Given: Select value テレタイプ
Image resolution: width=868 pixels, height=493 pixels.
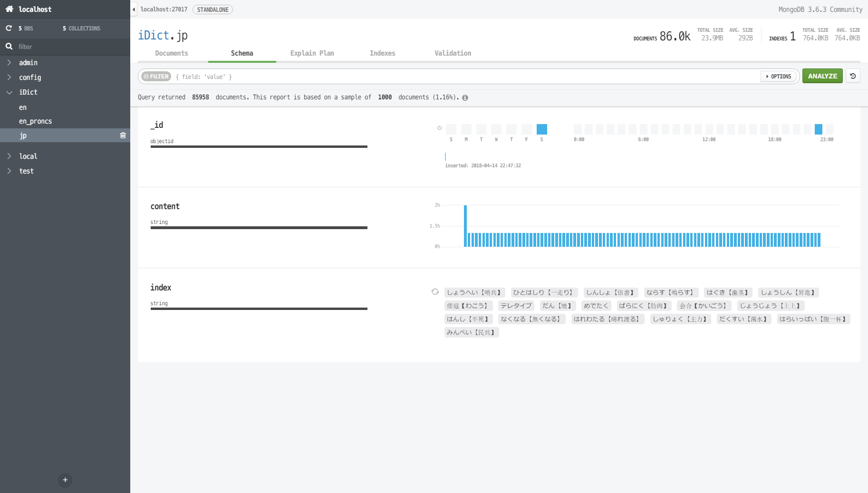Looking at the screenshot, I should click(516, 306).
